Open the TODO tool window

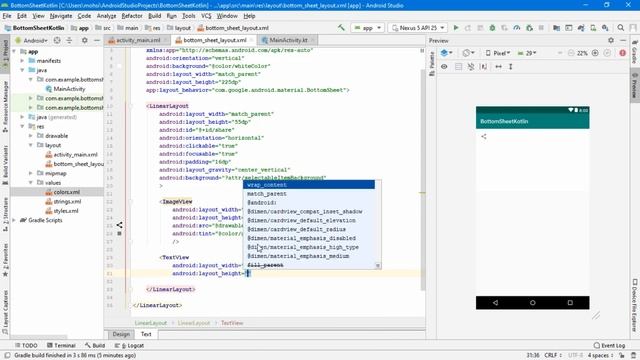26,346
